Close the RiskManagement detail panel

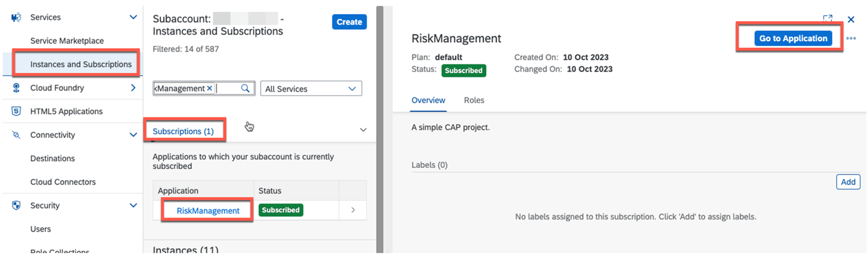[851, 20]
